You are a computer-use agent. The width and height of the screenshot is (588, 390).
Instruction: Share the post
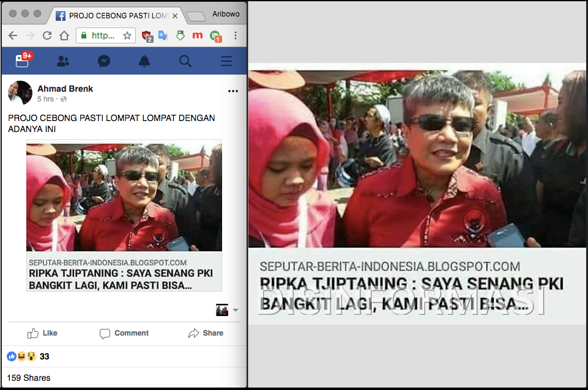(x=206, y=333)
